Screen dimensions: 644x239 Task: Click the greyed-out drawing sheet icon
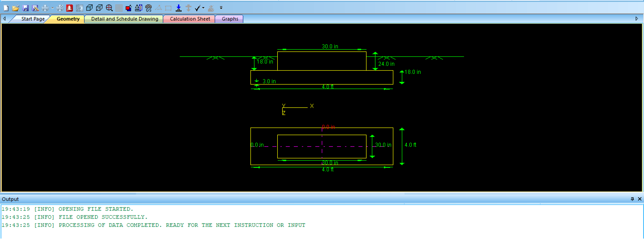[x=80, y=8]
